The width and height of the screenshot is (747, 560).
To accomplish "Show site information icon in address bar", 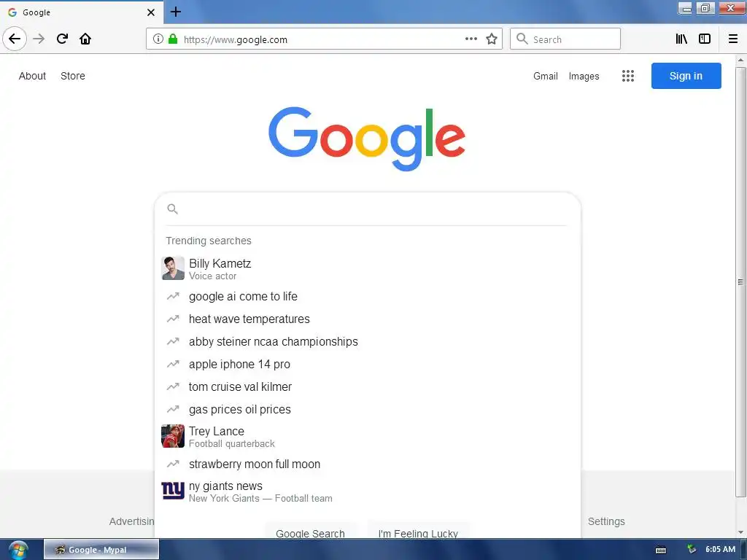I will 158,39.
